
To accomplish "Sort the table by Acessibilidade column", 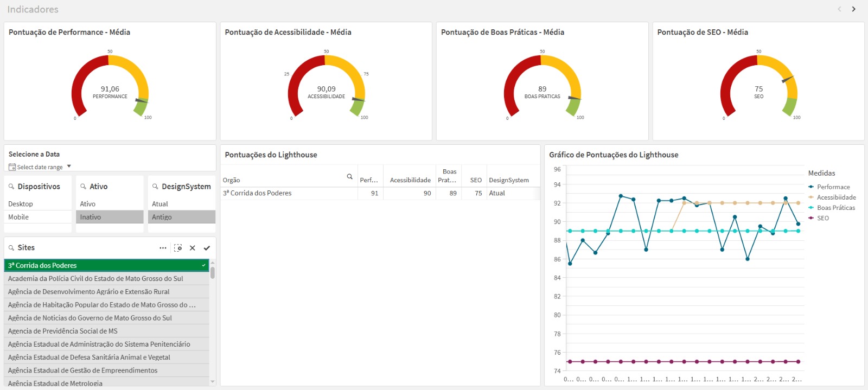I will pyautogui.click(x=410, y=180).
